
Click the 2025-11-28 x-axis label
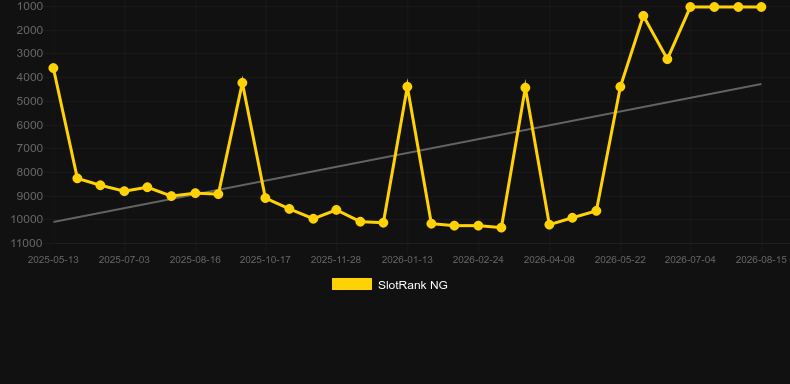point(336,260)
